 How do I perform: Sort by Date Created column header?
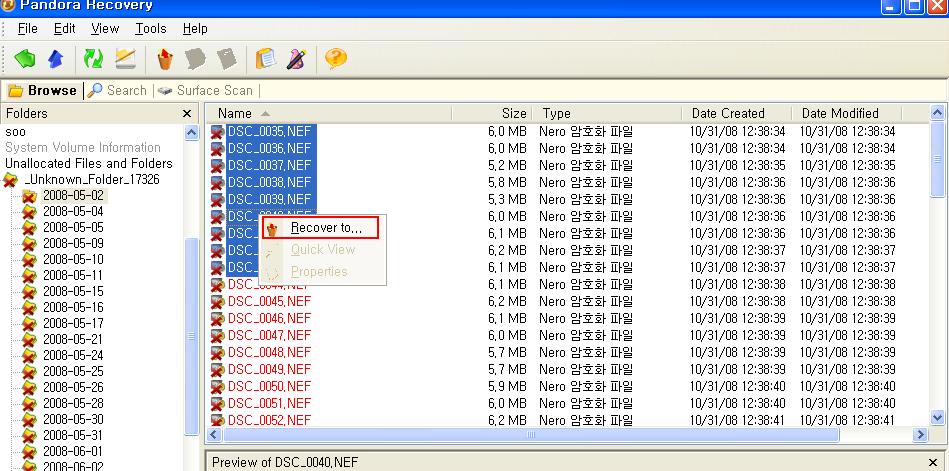[x=737, y=113]
